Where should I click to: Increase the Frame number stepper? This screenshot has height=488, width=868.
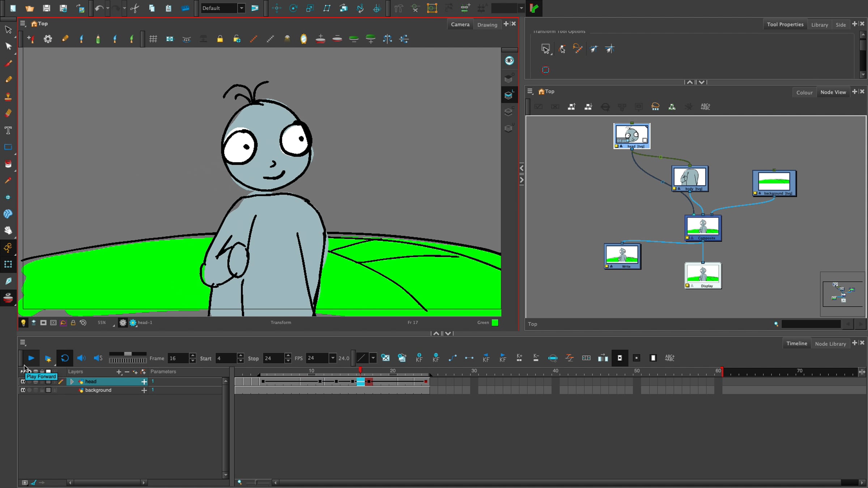193,355
